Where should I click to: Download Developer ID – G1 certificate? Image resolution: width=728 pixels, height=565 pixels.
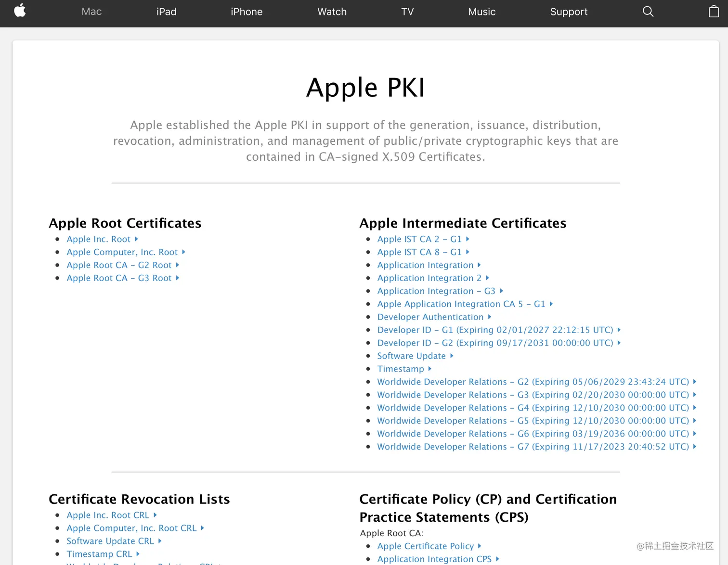[x=499, y=330]
